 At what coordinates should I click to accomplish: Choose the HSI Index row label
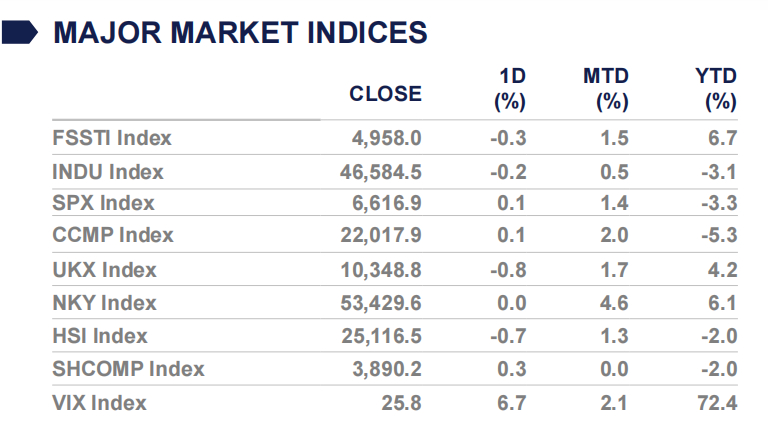coord(100,336)
